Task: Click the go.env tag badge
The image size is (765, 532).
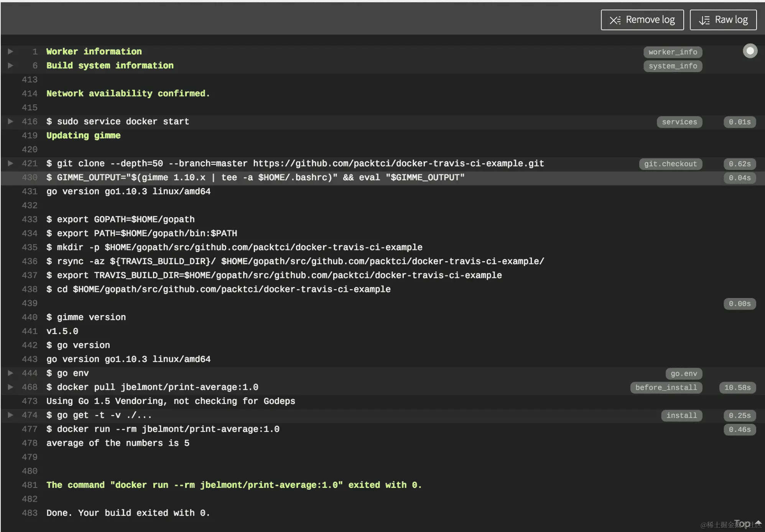Action: [x=684, y=374]
